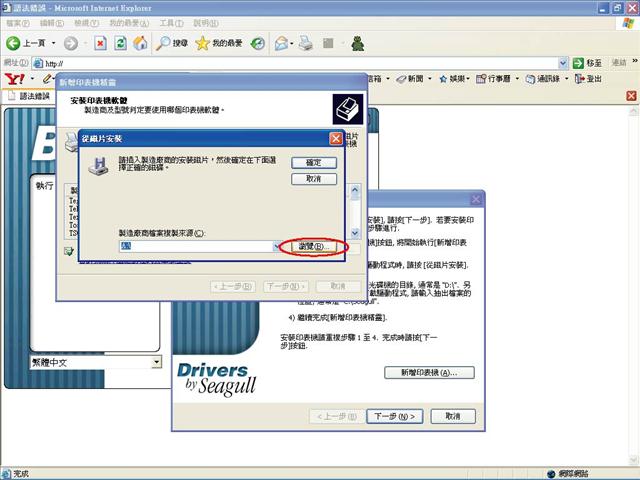Open the History icon in toolbar
Screen dimensions: 640x480
tap(258, 43)
